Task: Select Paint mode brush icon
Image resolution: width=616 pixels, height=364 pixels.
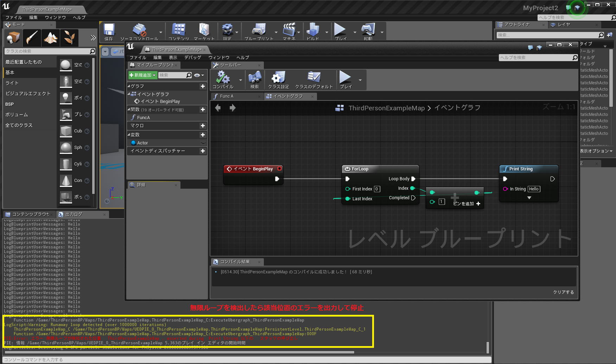Action: 32,38
